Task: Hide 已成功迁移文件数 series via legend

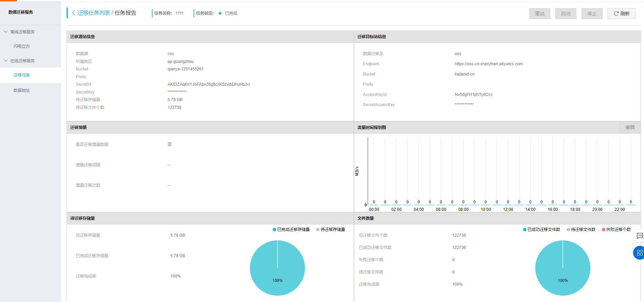Action: pyautogui.click(x=541, y=230)
